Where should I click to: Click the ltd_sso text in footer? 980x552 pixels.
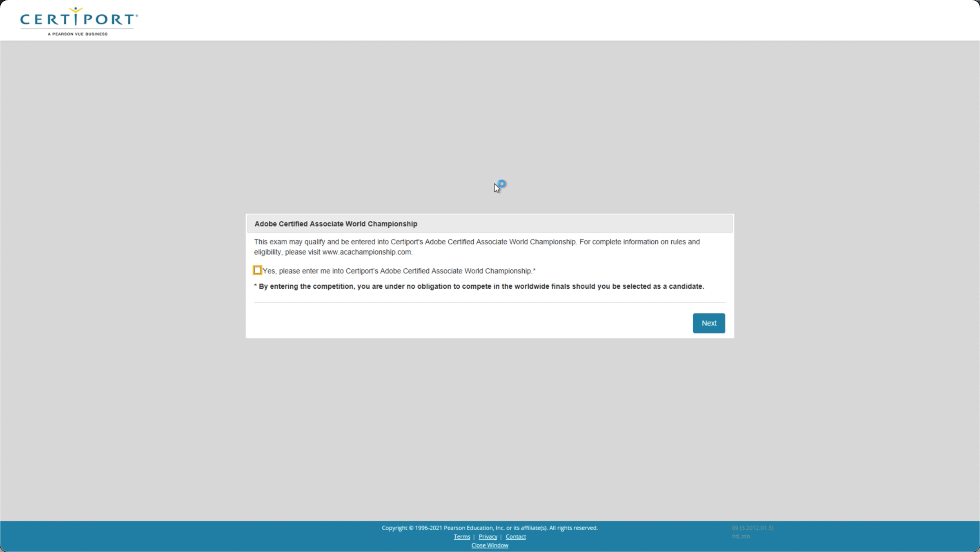741,536
